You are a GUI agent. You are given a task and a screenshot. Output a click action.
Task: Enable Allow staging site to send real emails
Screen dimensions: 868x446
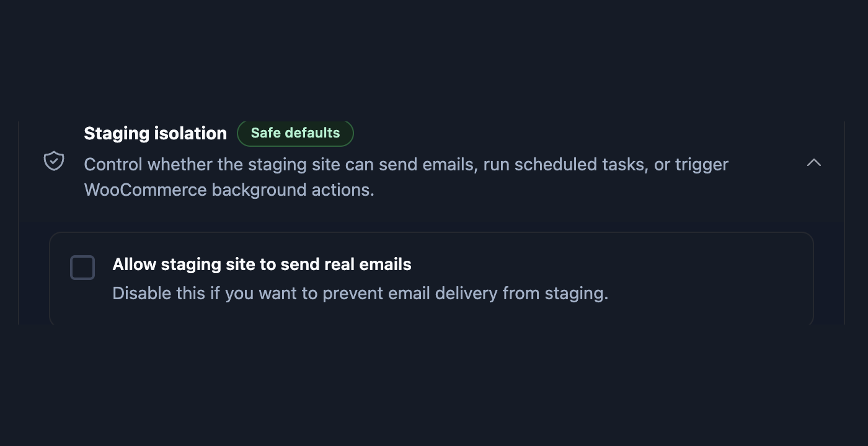[x=82, y=268]
